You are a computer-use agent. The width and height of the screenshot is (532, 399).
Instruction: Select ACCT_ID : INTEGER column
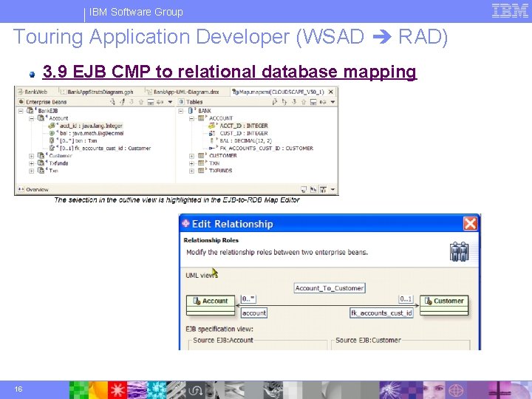click(244, 126)
